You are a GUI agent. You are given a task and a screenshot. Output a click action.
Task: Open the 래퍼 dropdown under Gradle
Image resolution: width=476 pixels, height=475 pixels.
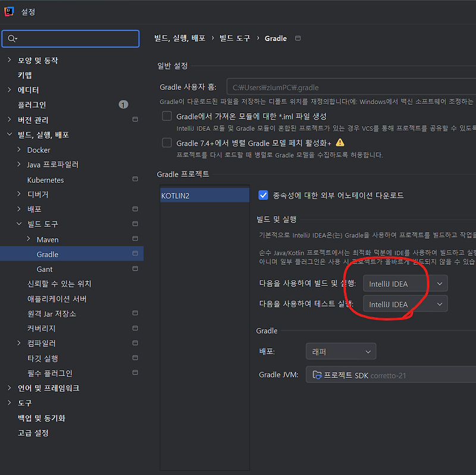[340, 351]
